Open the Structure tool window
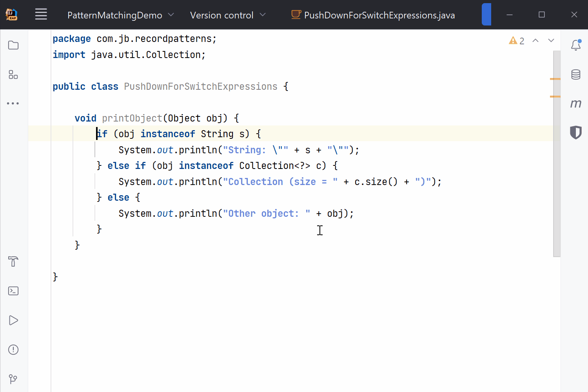The image size is (588, 392). pos(13,74)
